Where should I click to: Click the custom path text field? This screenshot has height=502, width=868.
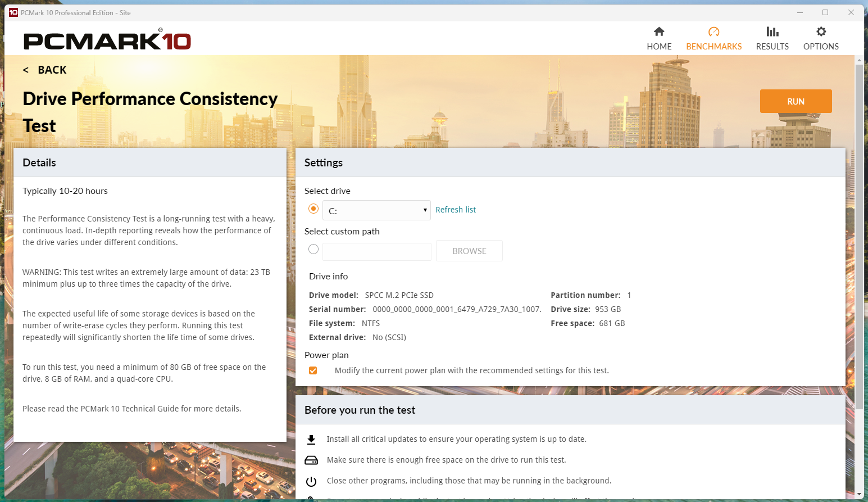coord(377,251)
